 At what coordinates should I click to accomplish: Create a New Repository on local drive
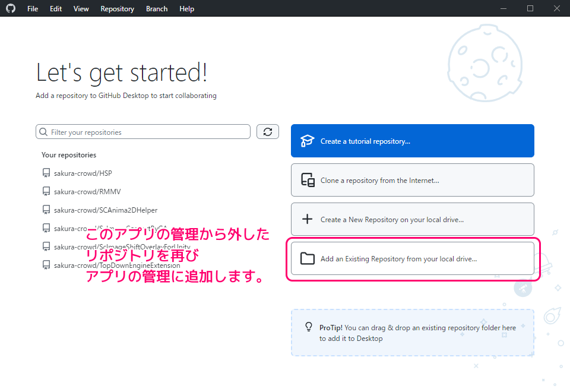[412, 219]
